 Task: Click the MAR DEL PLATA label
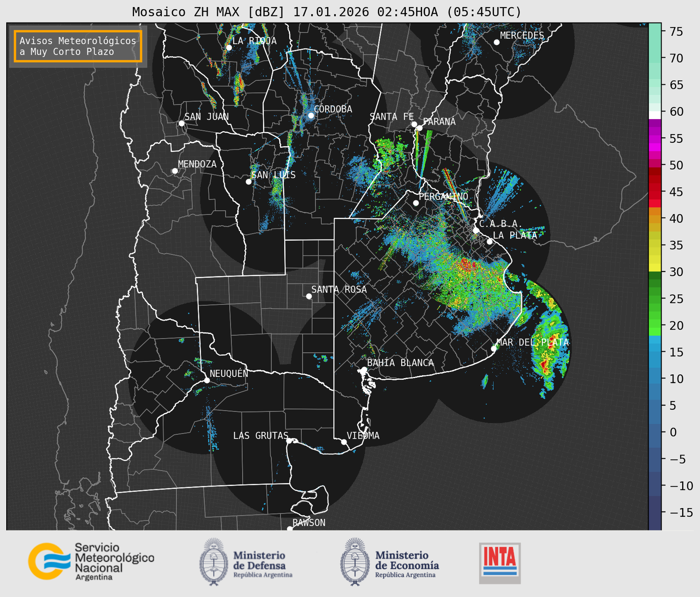click(533, 343)
